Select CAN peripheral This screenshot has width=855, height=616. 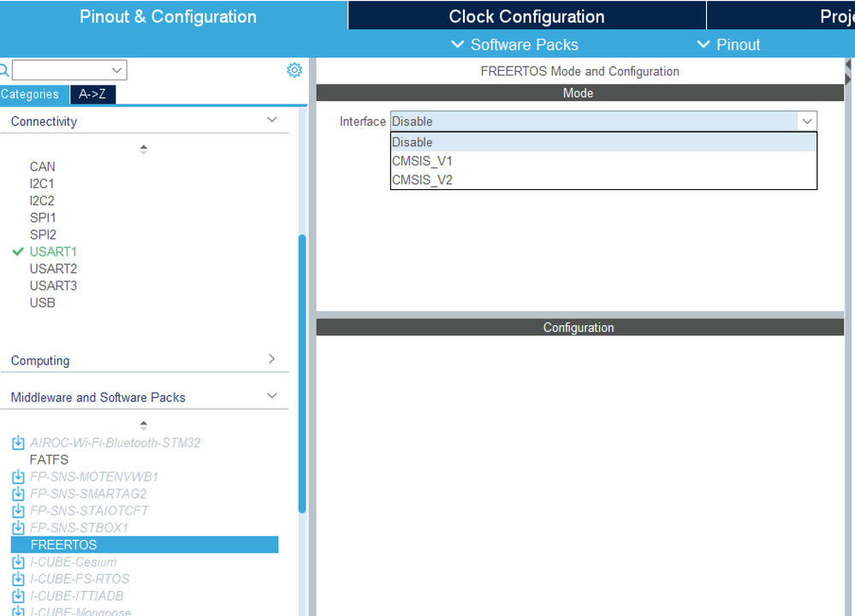[x=43, y=166]
